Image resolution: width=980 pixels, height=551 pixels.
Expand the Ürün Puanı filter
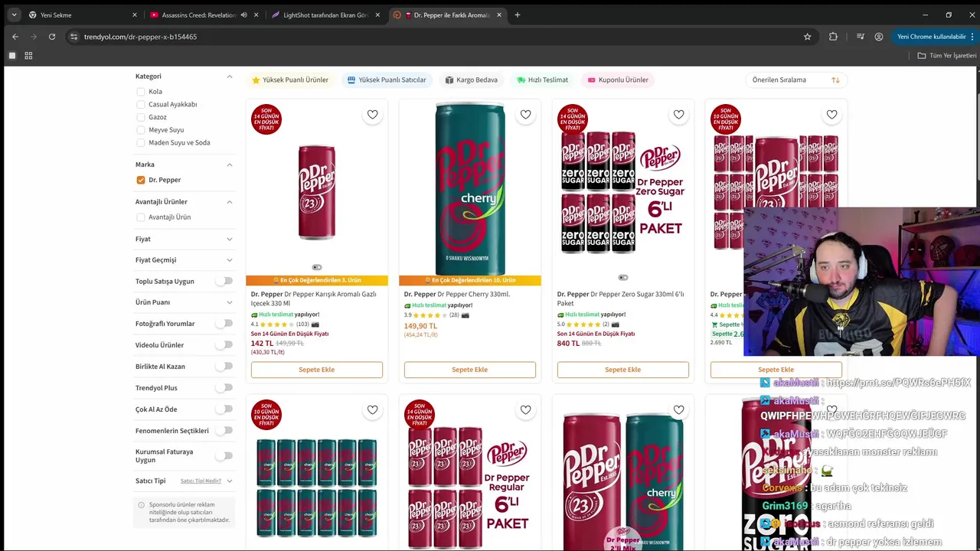(184, 302)
